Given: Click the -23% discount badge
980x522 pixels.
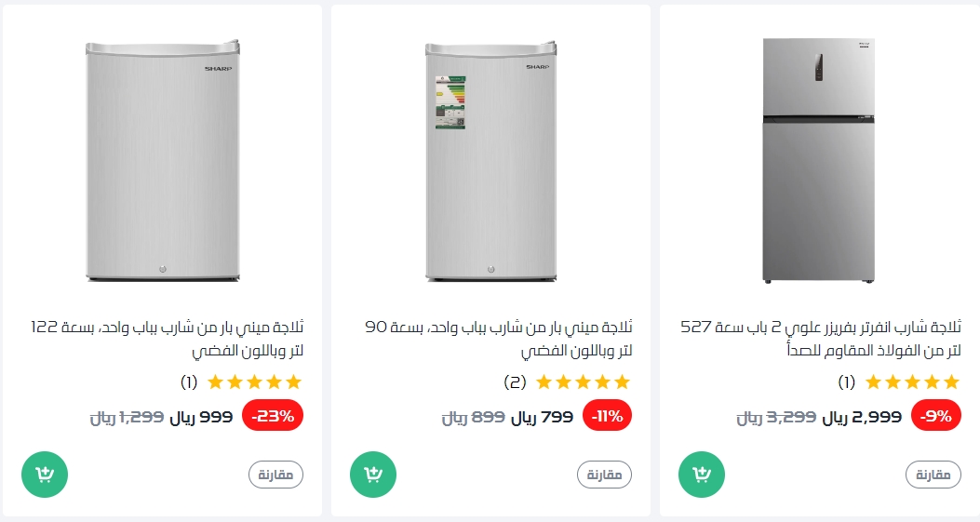Looking at the screenshot, I should click(273, 416).
